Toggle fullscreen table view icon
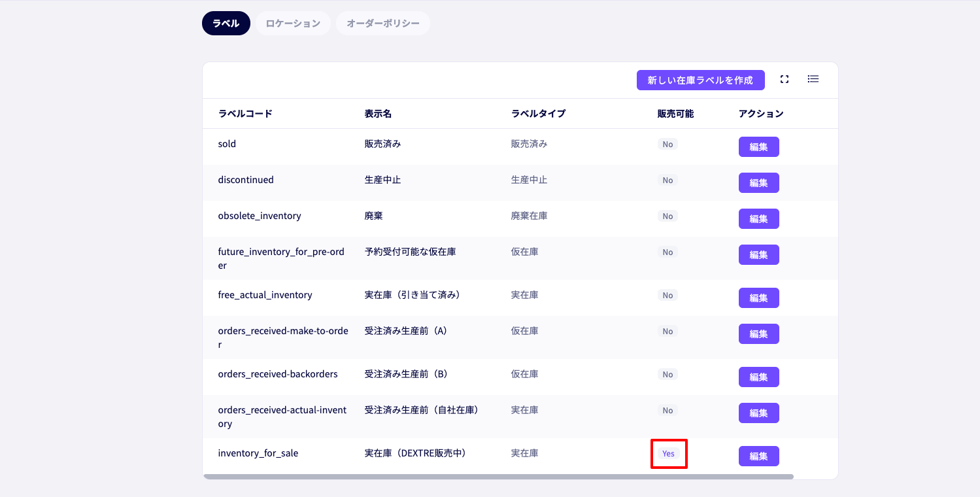 click(785, 79)
